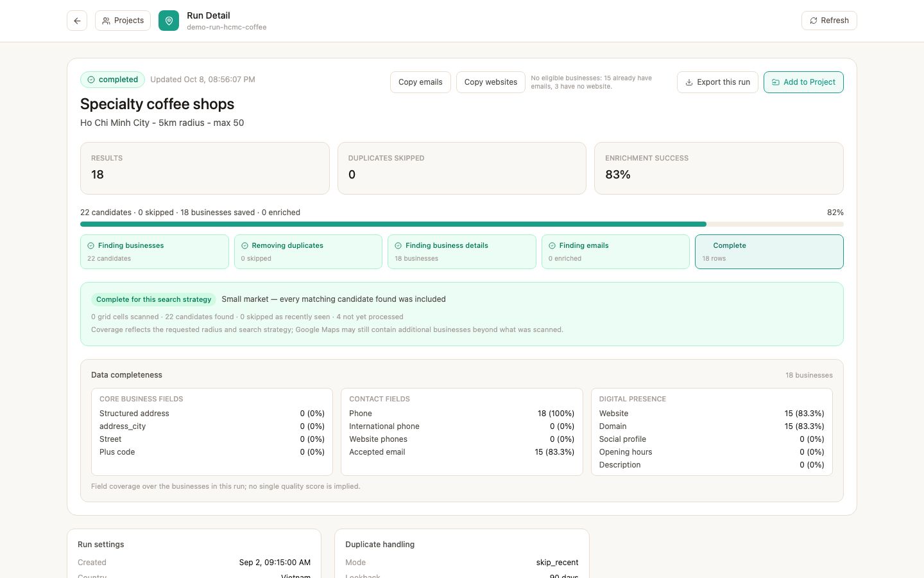Click the International phone row

click(461, 426)
